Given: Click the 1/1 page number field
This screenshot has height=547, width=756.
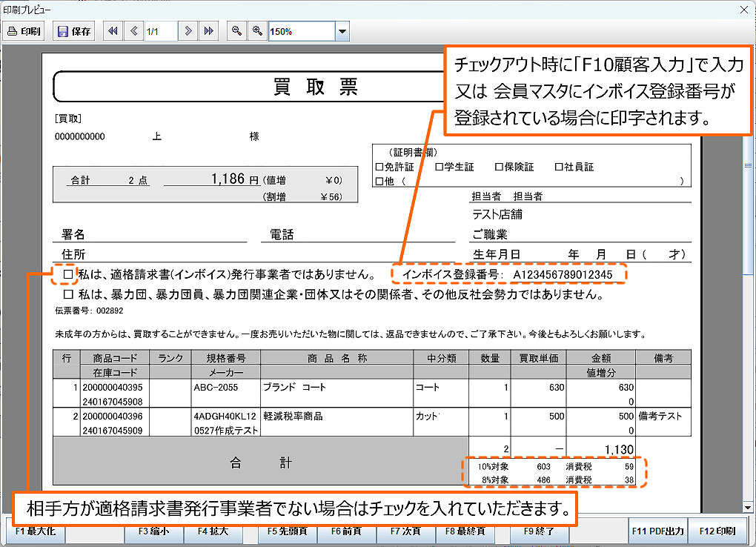Looking at the screenshot, I should tap(160, 31).
